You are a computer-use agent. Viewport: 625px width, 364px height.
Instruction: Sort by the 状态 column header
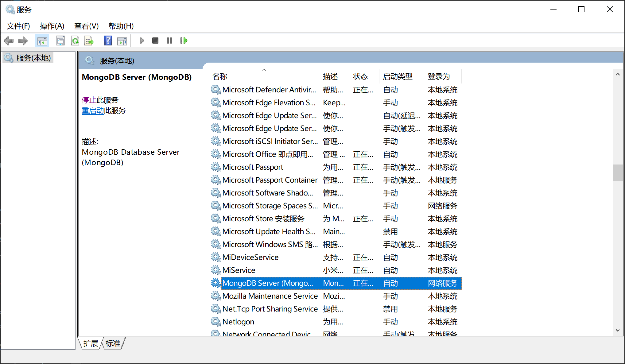pos(364,76)
